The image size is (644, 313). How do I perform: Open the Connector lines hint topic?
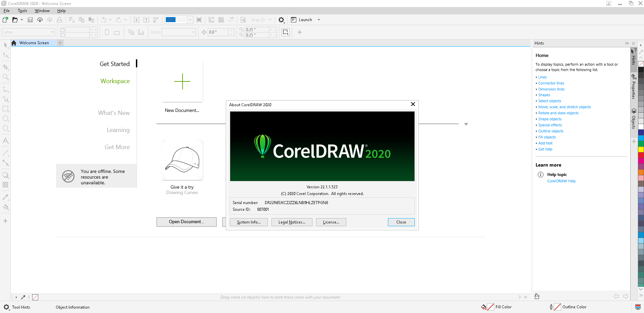tap(551, 83)
